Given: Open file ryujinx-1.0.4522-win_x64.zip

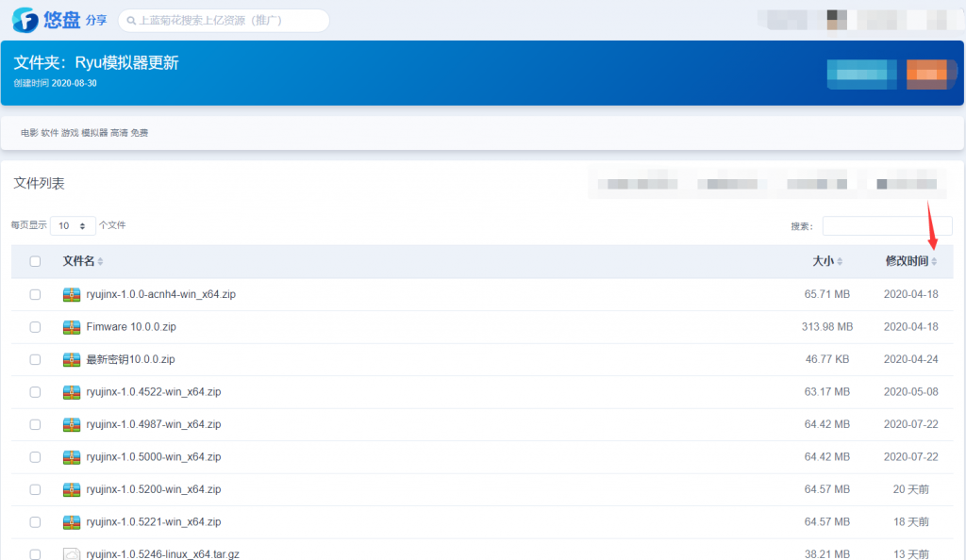Looking at the screenshot, I should [x=154, y=392].
